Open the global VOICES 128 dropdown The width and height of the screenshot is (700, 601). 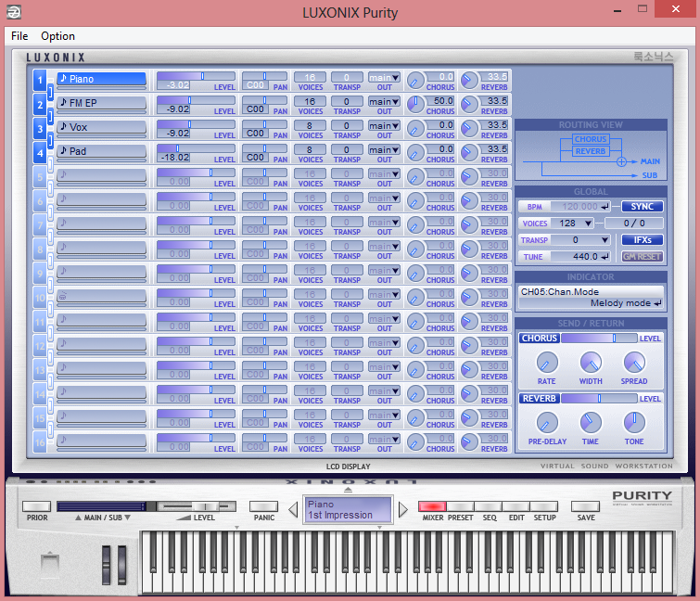[573, 224]
